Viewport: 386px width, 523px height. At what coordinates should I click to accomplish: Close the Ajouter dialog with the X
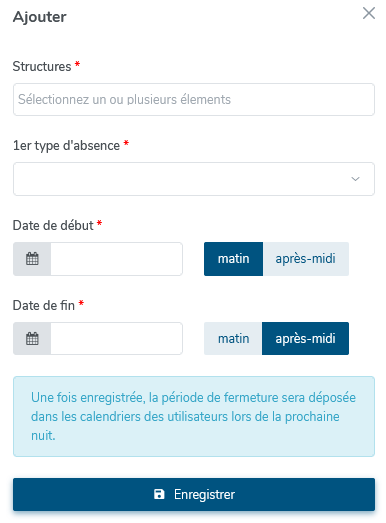pos(369,13)
